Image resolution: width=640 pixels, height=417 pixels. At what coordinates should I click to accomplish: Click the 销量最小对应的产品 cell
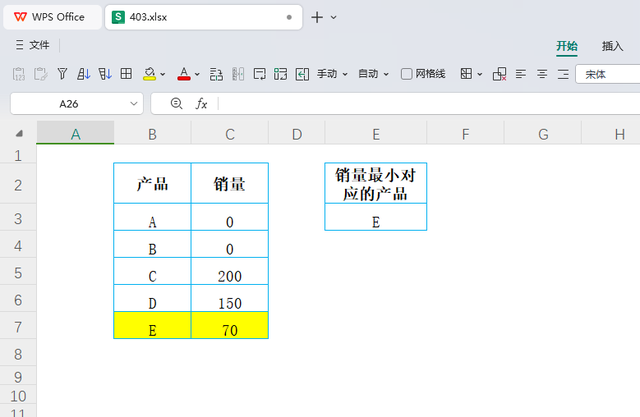pyautogui.click(x=376, y=183)
